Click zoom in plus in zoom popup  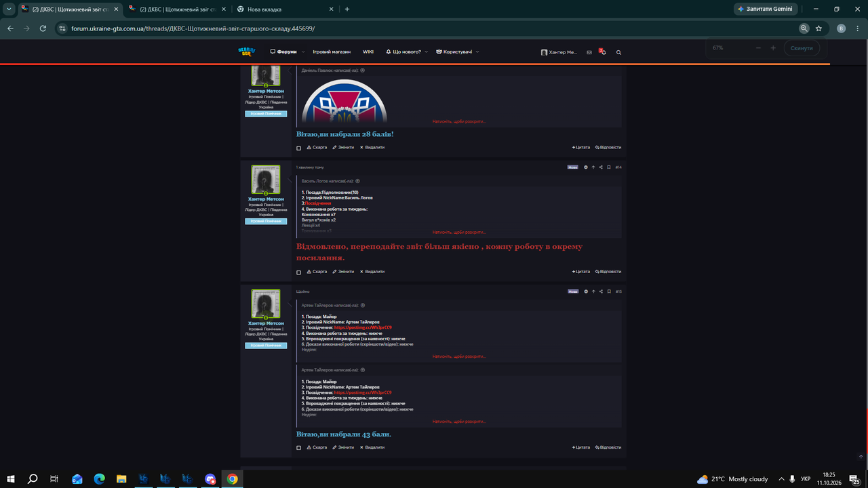[x=773, y=48]
